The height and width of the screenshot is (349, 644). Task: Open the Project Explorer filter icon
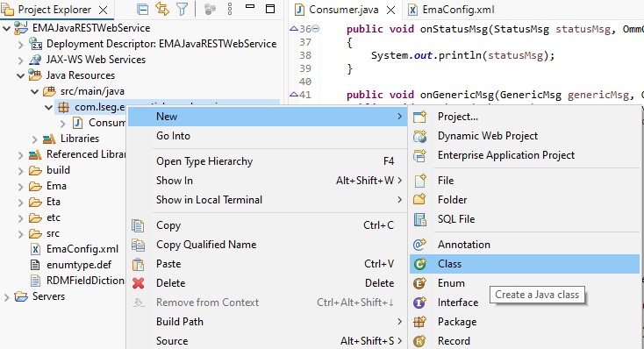[x=182, y=9]
